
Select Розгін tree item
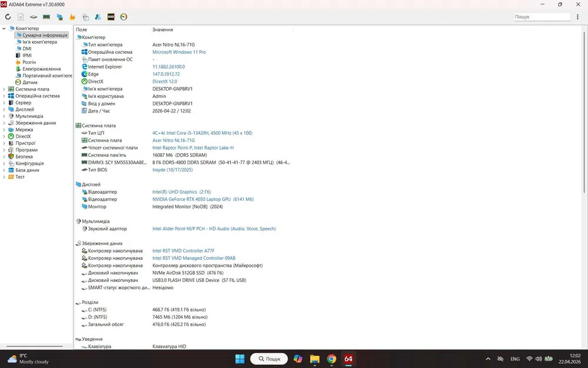pyautogui.click(x=29, y=62)
